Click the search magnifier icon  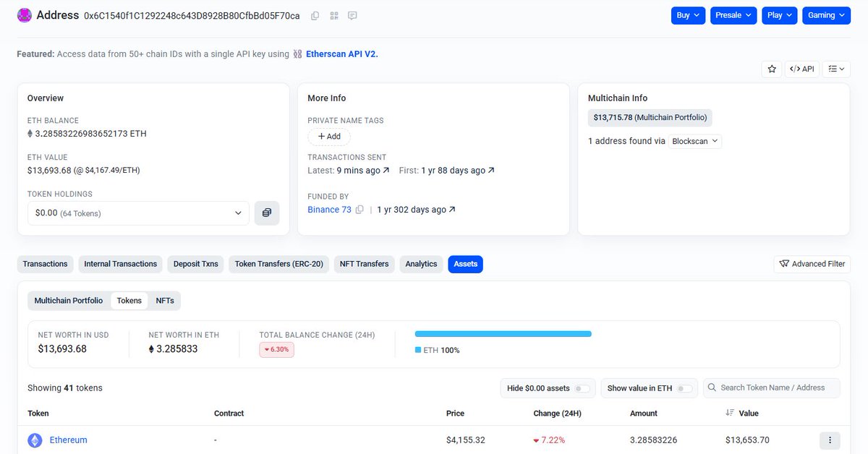712,388
